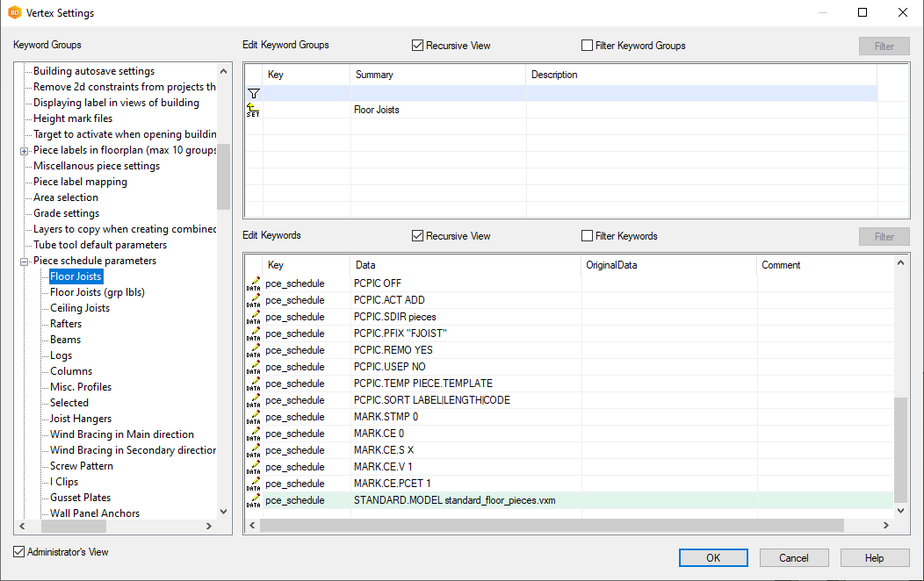Select Ceiling Joists in the tree
Viewport: 924px width, 581px height.
click(x=80, y=308)
